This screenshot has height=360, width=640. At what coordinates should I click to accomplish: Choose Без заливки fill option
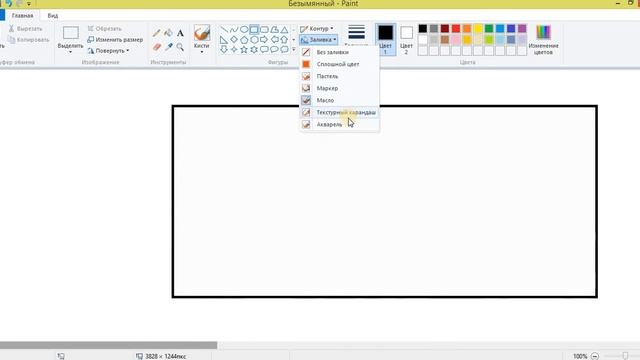coord(340,52)
